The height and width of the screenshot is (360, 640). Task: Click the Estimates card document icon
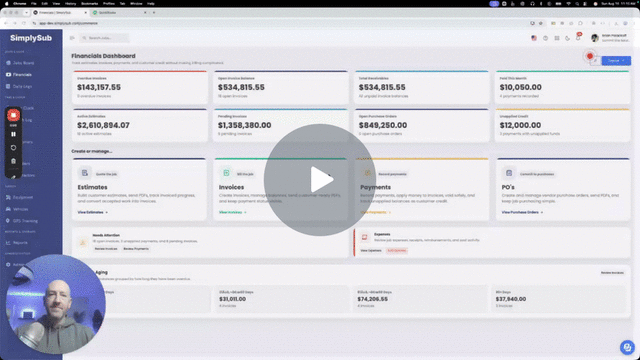[84, 173]
